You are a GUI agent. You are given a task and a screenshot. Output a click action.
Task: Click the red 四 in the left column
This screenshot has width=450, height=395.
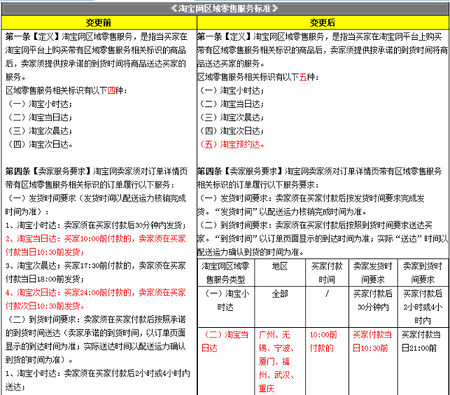111,90
